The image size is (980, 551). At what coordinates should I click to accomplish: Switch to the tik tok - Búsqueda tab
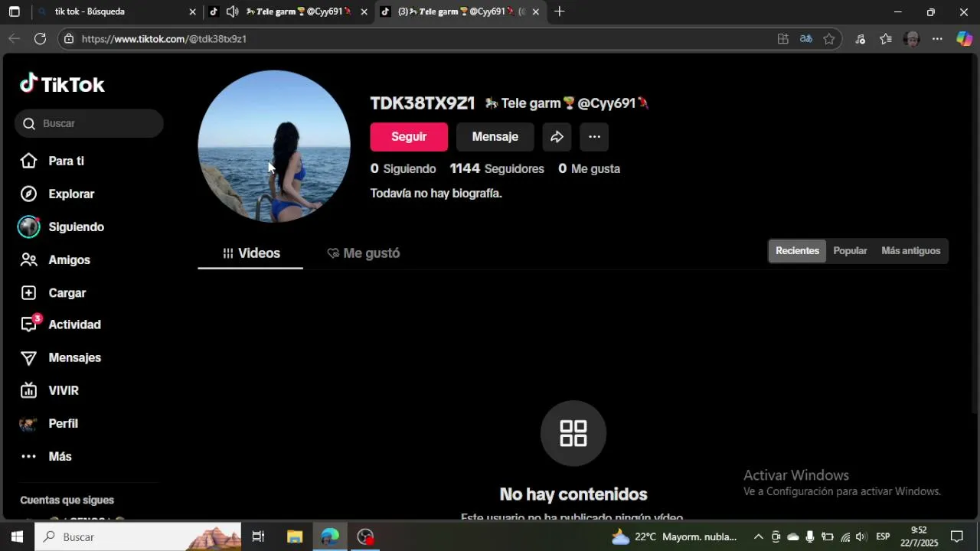(x=117, y=11)
